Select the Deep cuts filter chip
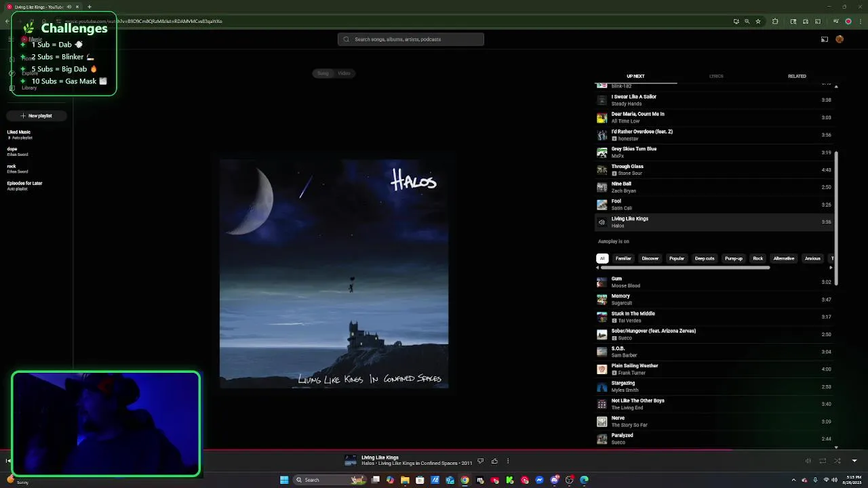Screen dimensions: 868x488 [705, 258]
